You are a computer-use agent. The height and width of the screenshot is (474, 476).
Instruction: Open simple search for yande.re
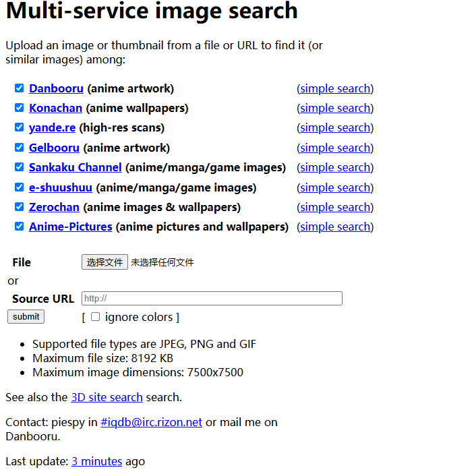(x=335, y=127)
